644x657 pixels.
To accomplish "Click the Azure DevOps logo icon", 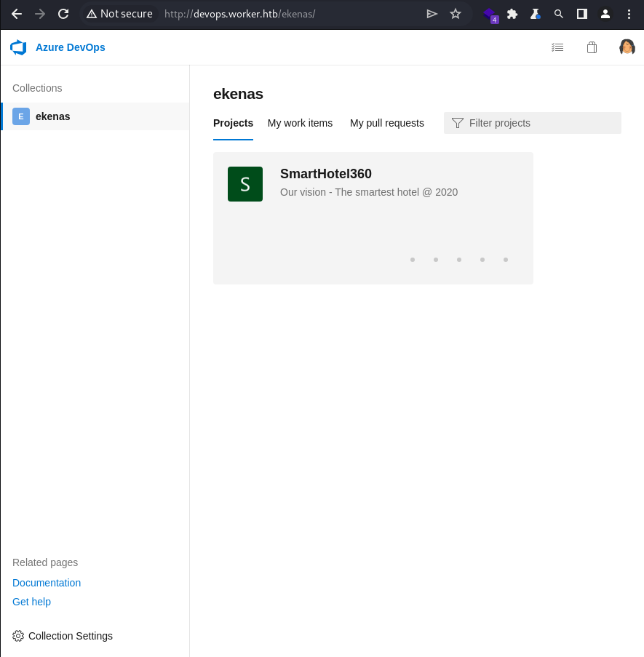I will [x=18, y=47].
